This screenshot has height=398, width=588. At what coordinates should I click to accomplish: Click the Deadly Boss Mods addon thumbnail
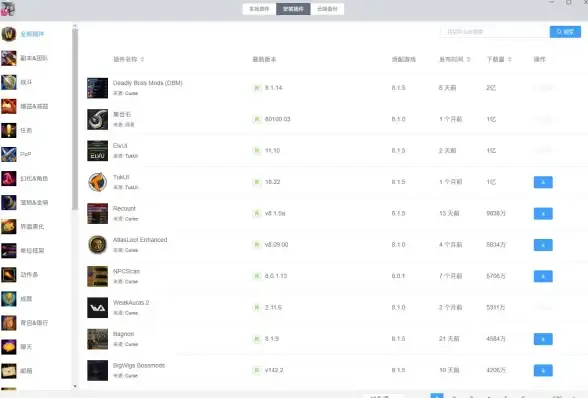pyautogui.click(x=98, y=88)
